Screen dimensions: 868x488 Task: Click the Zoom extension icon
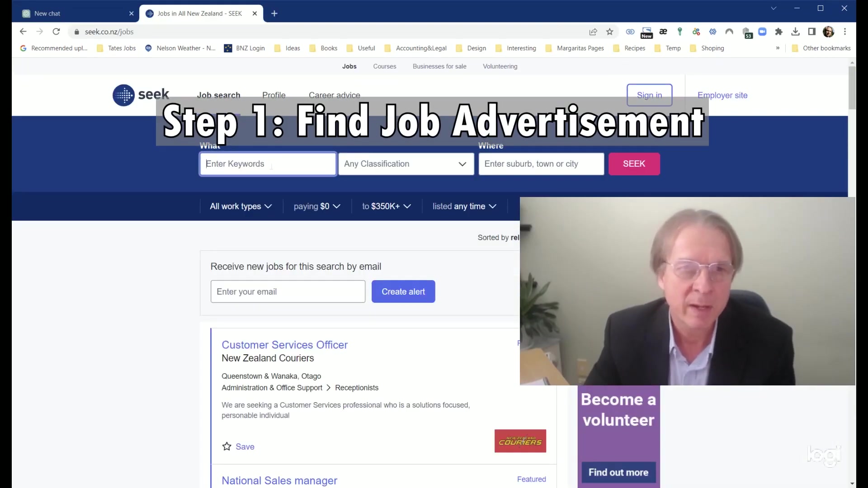[762, 32]
